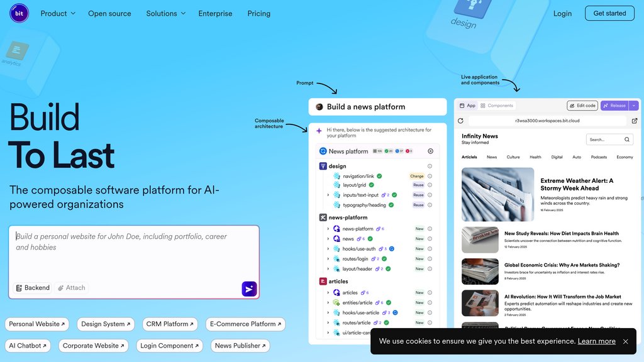Open the Pricing page

(258, 14)
